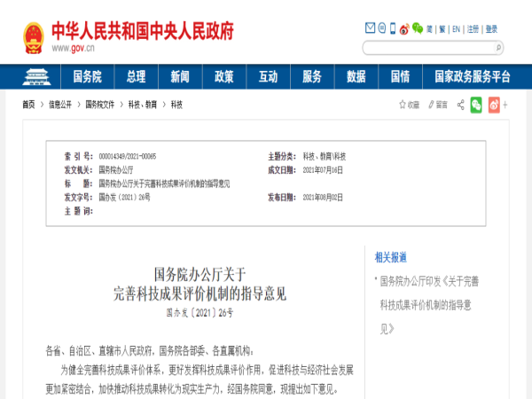Share via green WeChat button
The width and height of the screenshot is (532, 399).
click(x=476, y=105)
